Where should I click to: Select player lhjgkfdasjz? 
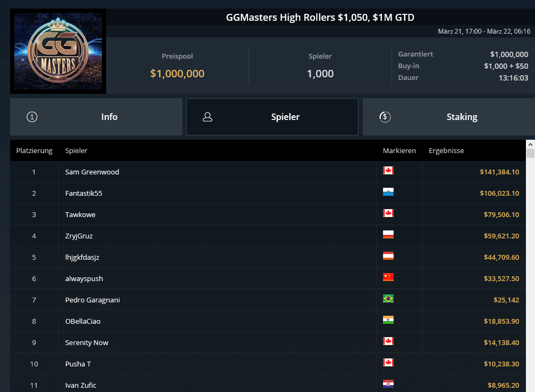pyautogui.click(x=82, y=257)
